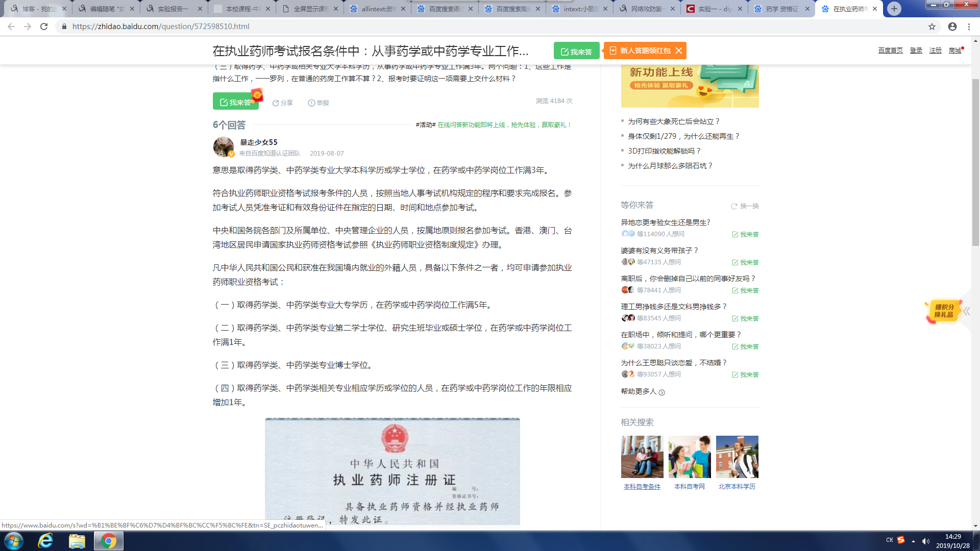Open the Chrome three-dot menu

click(x=969, y=27)
